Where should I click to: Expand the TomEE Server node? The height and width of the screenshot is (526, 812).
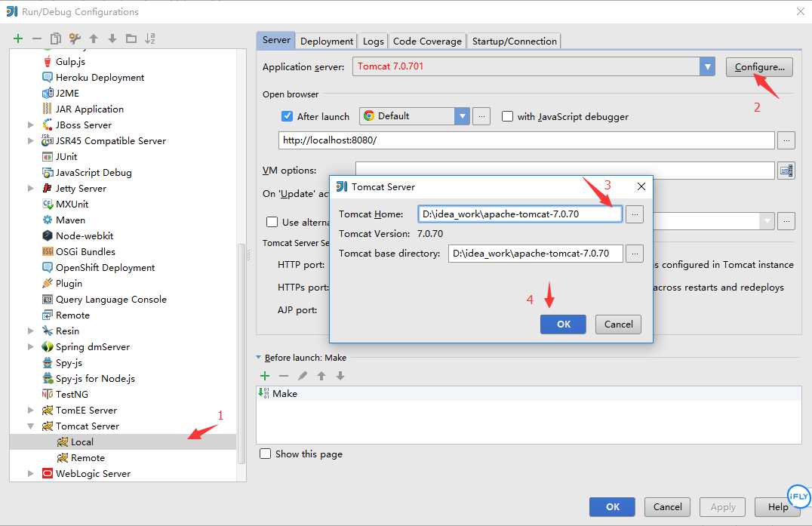[30, 410]
